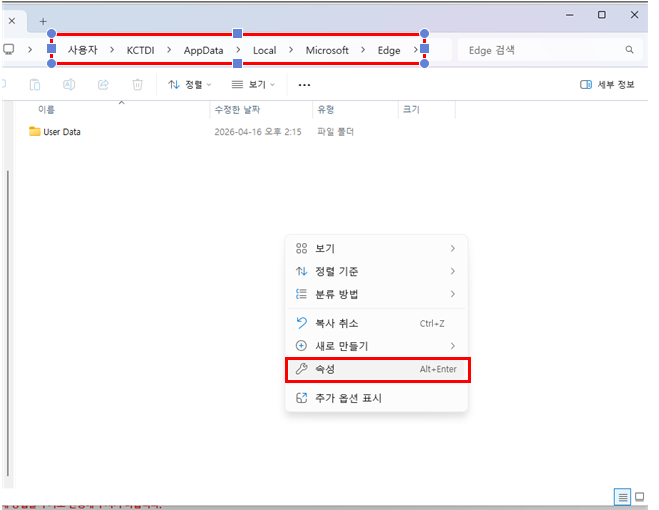Click the Paste icon in the toolbar
This screenshot has width=659, height=510.
pyautogui.click(x=35, y=85)
